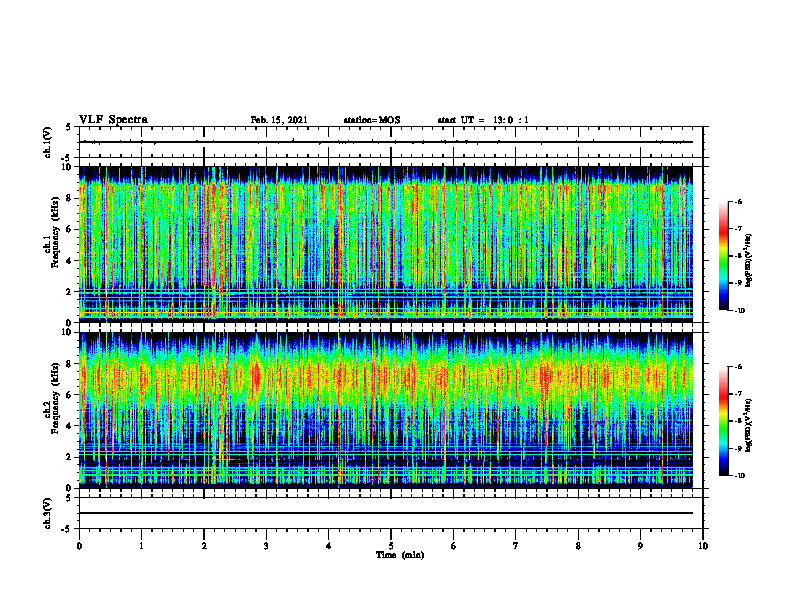Click the "-10" label on ch.2 color bar
The height and width of the screenshot is (612, 792).
point(740,476)
